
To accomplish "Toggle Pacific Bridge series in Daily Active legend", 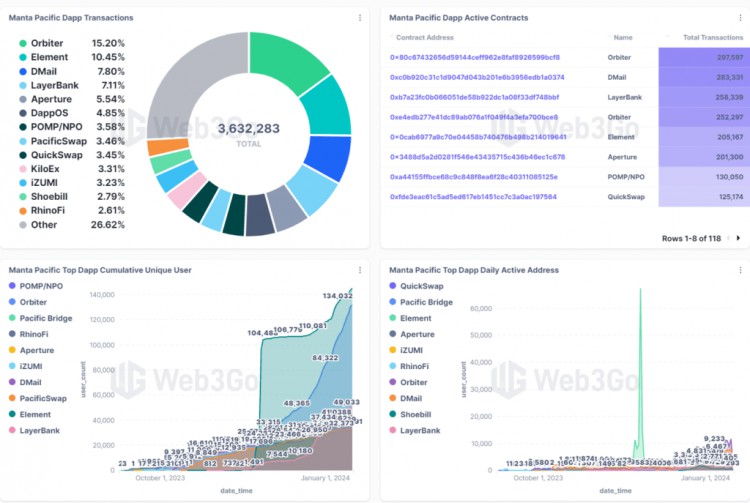I will (421, 303).
